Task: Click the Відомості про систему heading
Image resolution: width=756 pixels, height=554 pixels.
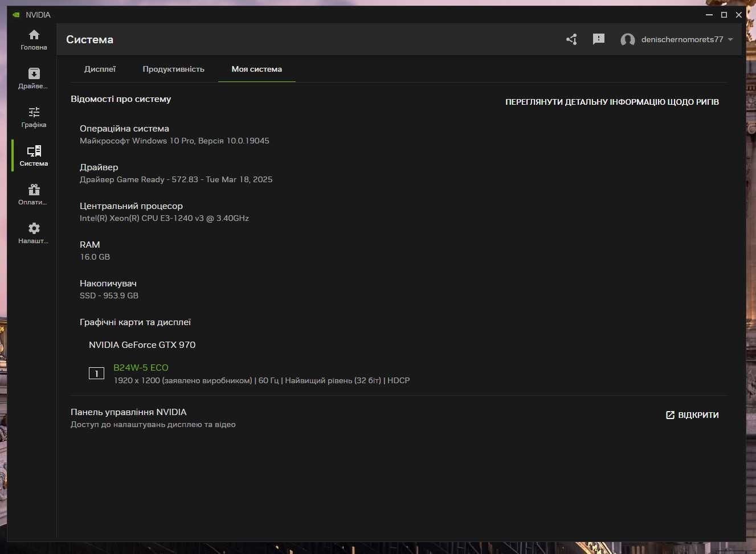Action: [121, 99]
